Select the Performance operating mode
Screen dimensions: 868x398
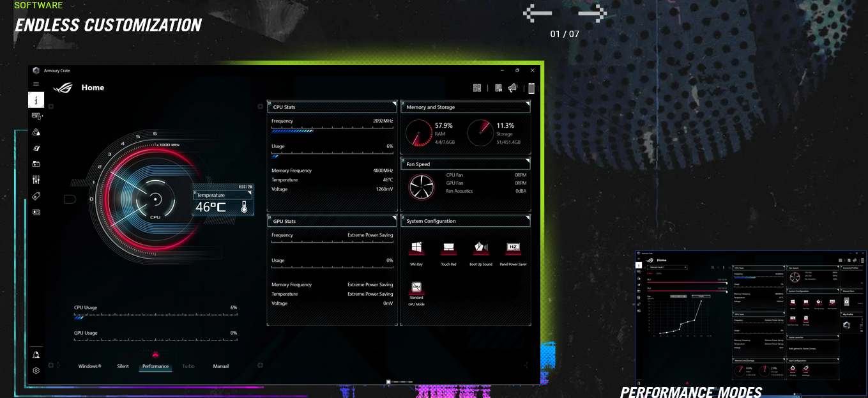[155, 366]
